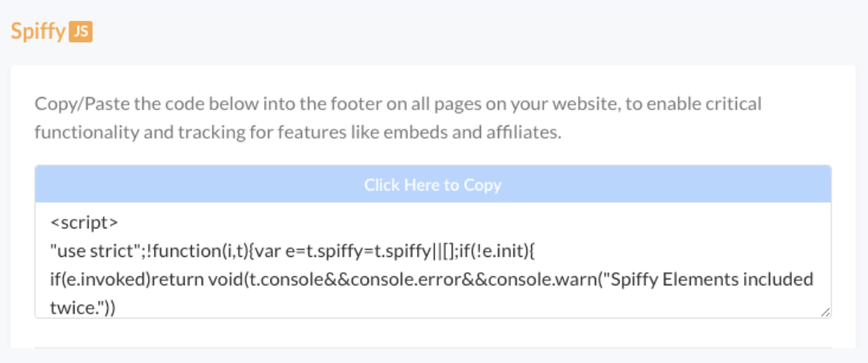Viewport: 868px width, 363px height.
Task: Focus the code snippet text area
Action: (433, 260)
